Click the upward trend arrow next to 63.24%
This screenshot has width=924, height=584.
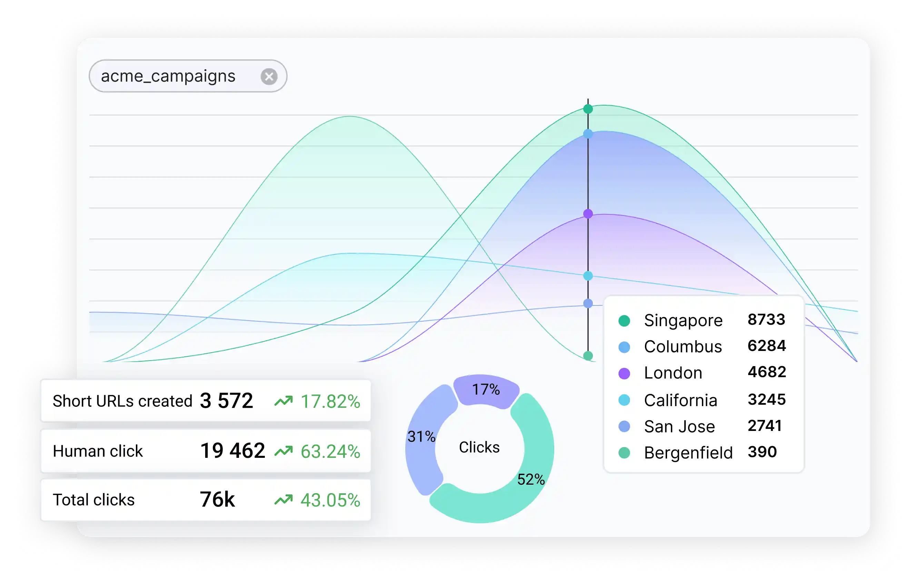click(284, 451)
